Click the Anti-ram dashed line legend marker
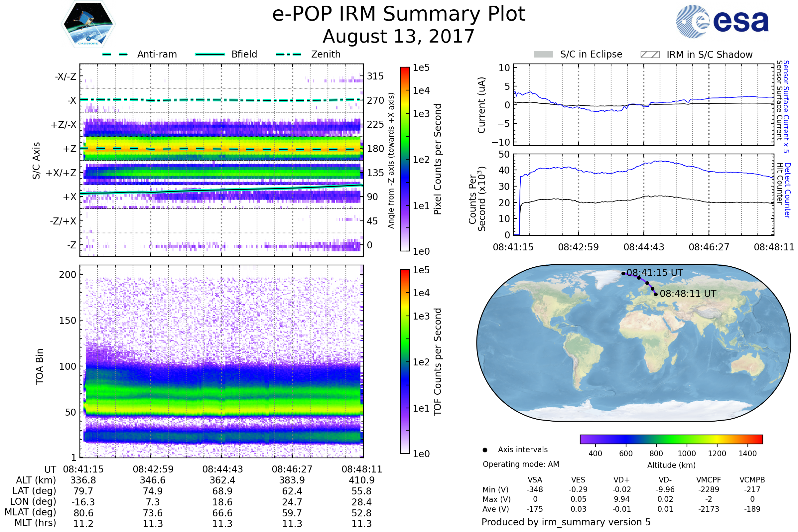 (x=115, y=54)
